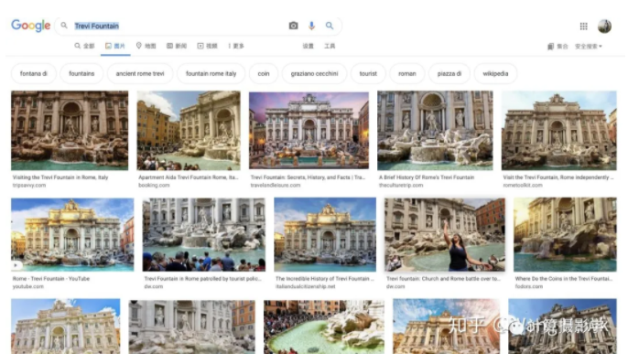
Task: Open image of woman posing at fountain
Action: pos(445,235)
